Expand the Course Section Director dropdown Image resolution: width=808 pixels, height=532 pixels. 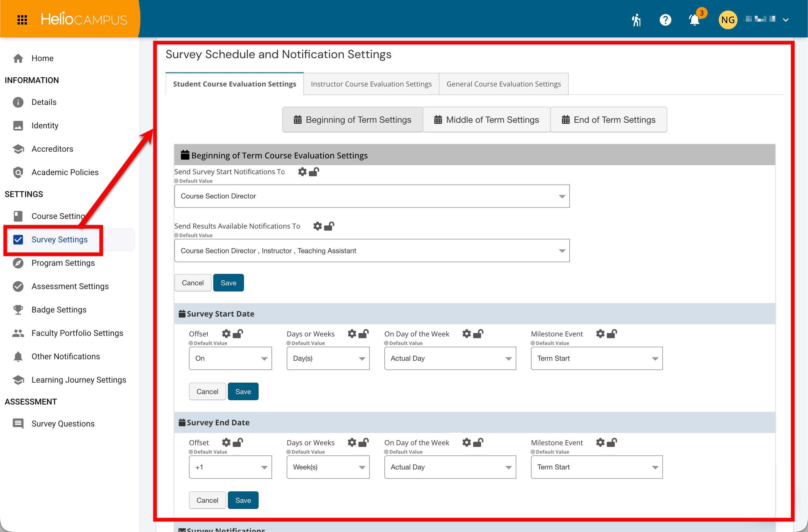(x=372, y=196)
